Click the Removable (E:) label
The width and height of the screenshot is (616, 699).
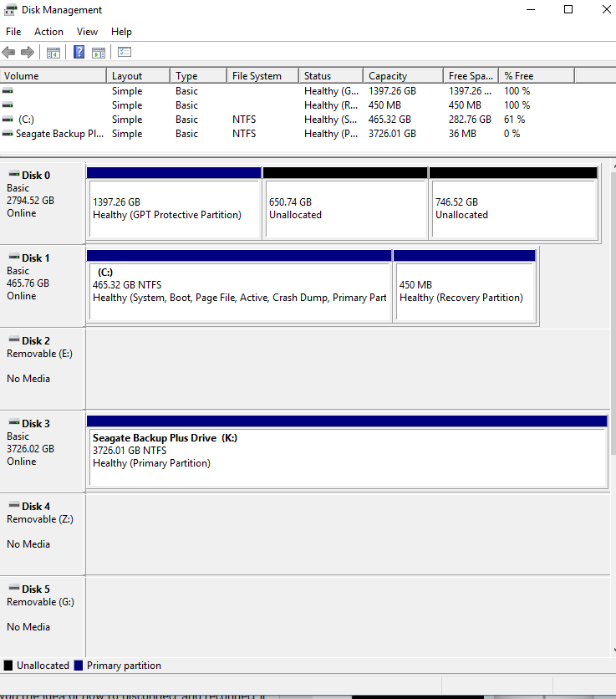pos(39,354)
